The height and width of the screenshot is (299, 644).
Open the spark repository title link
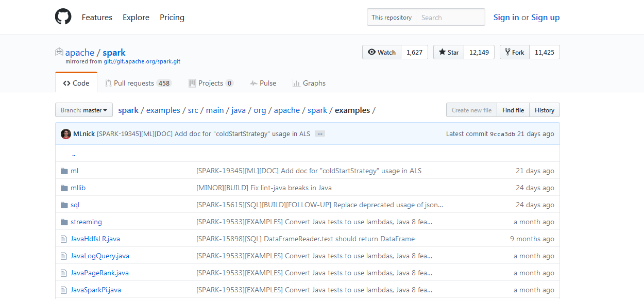click(114, 52)
